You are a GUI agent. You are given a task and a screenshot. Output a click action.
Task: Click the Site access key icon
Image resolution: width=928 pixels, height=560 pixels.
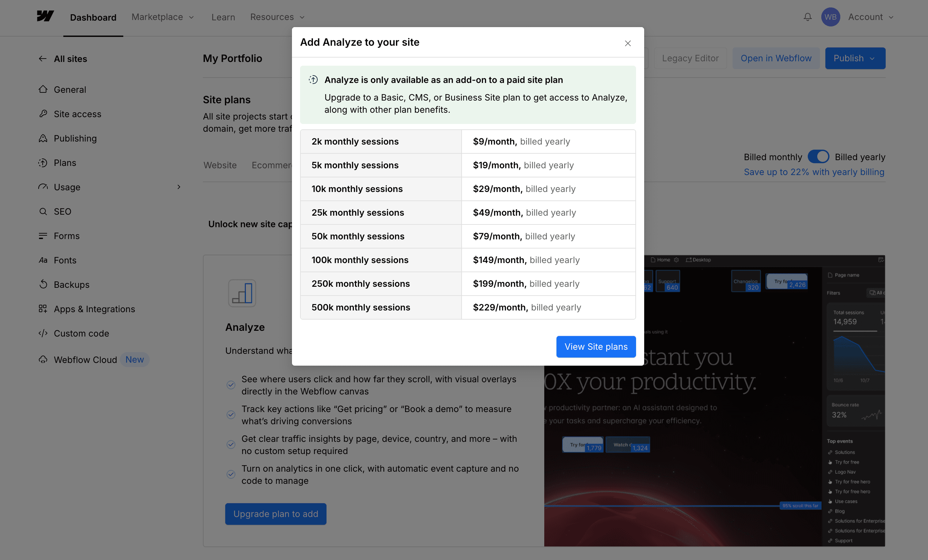(x=43, y=114)
